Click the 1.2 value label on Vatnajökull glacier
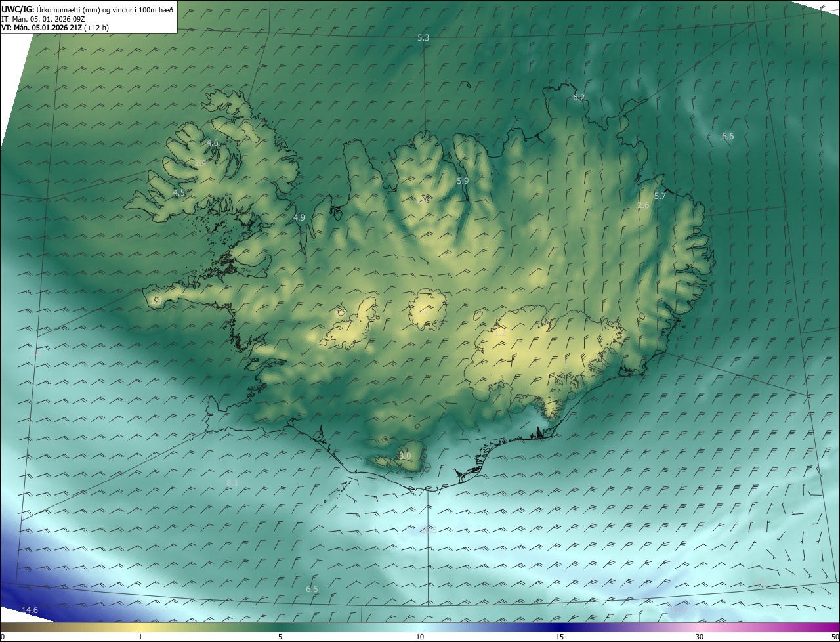 [500, 333]
